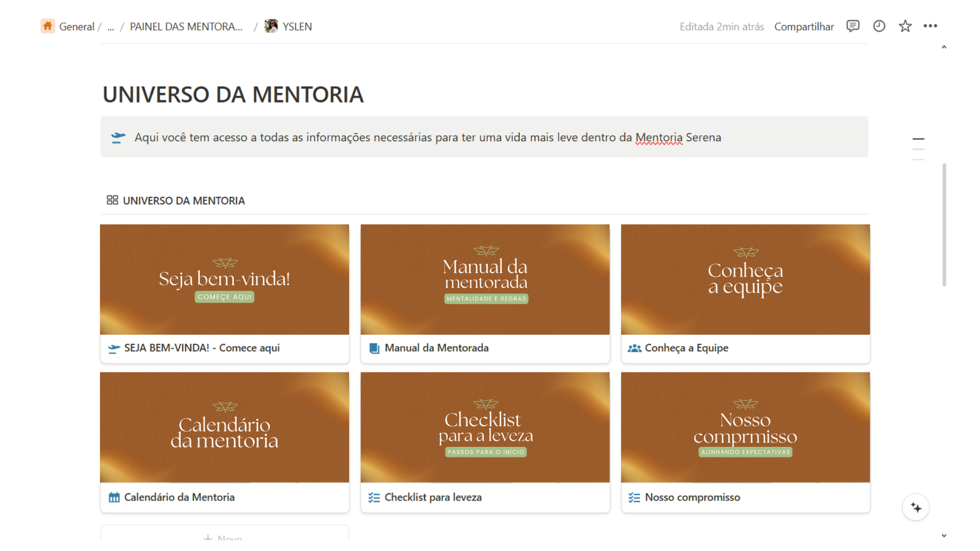980x551 pixels.
Task: Select the UNIVERSO DA MENTORIA gallery view tab
Action: [176, 201]
